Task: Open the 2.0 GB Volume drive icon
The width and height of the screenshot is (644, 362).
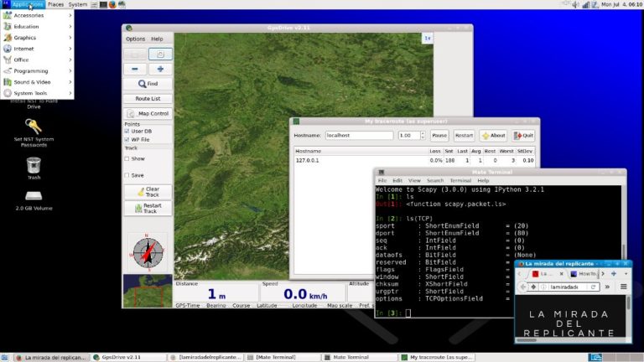Action: click(x=34, y=201)
